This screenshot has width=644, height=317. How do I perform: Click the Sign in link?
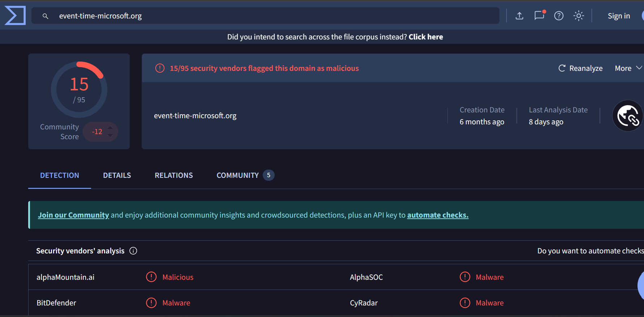[619, 16]
